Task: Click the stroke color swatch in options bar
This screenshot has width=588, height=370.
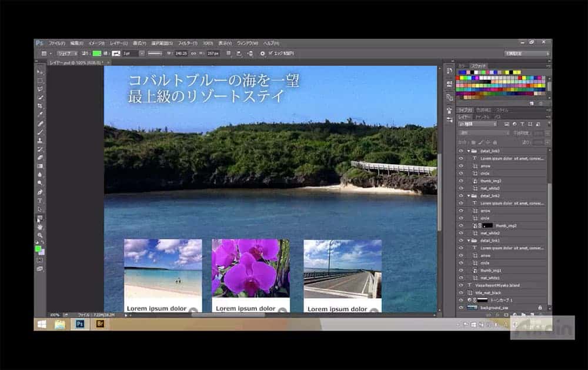Action: tap(116, 54)
